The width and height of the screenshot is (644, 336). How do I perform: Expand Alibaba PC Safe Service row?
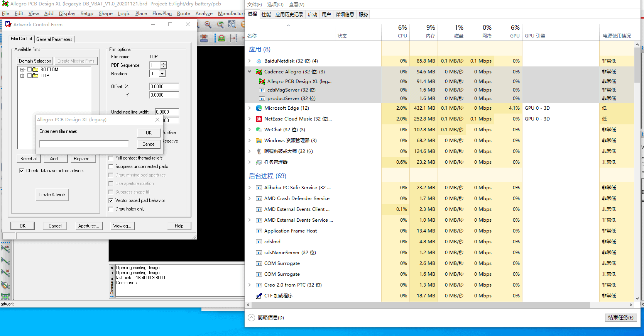(250, 188)
